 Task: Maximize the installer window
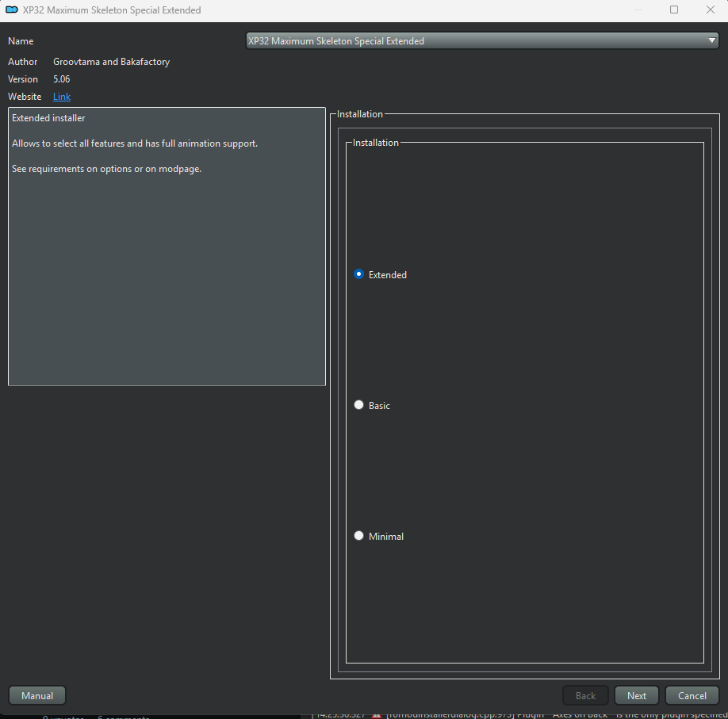point(674,10)
